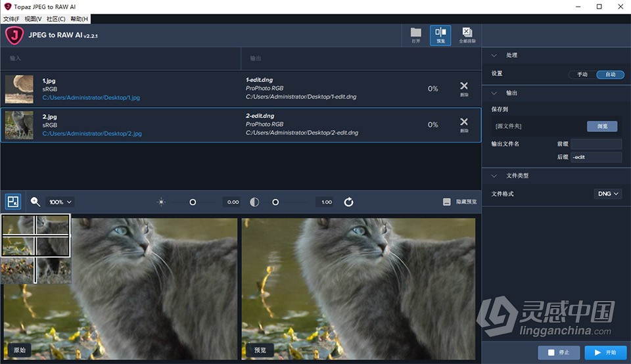Maximize the Topaz window
Screen dimensions: 631x364
[599, 7]
